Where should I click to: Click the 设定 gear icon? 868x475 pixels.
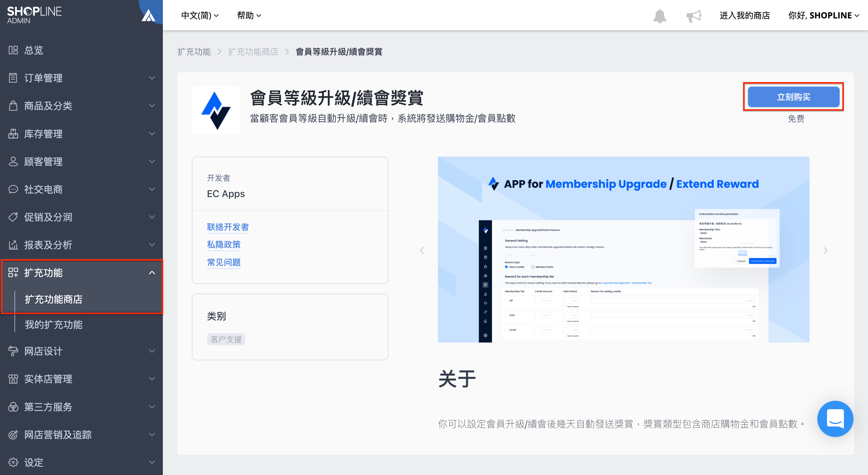[13, 462]
